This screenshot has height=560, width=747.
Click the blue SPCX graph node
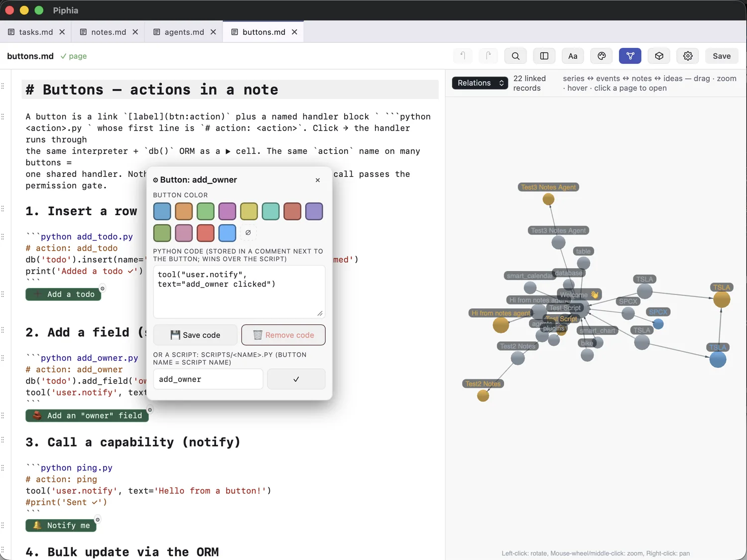coord(658,324)
